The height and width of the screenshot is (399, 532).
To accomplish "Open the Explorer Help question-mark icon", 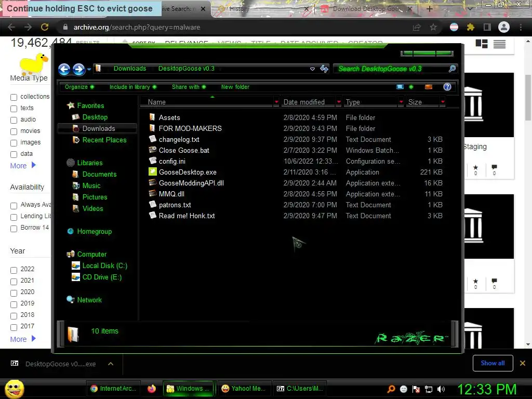I will click(x=447, y=87).
